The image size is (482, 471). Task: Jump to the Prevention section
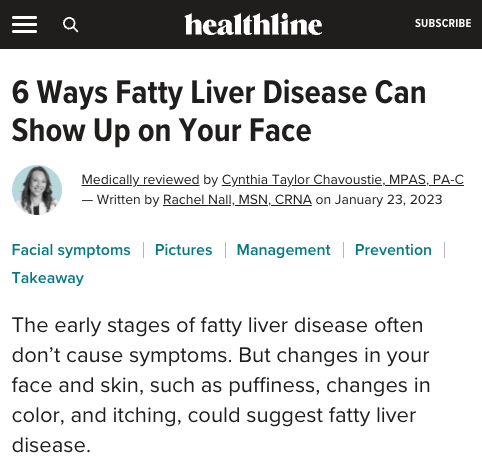click(393, 250)
